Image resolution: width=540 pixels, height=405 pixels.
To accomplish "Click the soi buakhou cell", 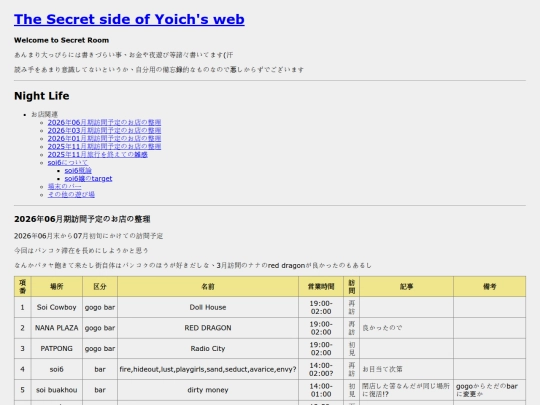I will coord(56,390).
